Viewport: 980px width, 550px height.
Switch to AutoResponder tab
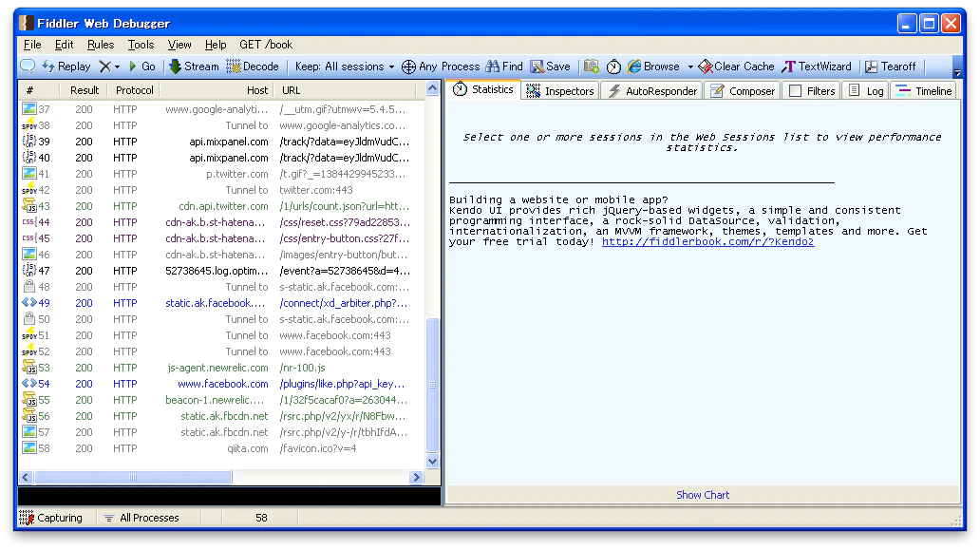tap(651, 90)
